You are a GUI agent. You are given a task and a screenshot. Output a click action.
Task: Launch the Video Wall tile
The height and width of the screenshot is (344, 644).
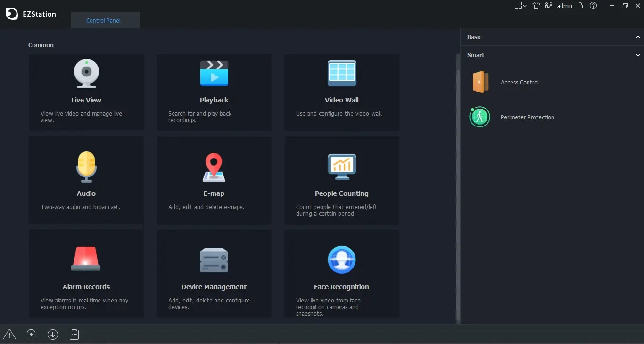[x=342, y=92]
